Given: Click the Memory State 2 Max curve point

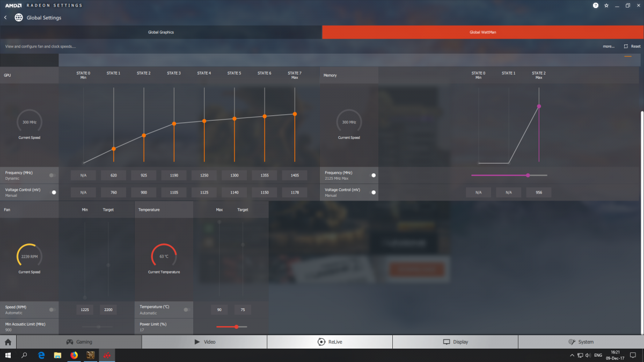Looking at the screenshot, I should coord(539,106).
